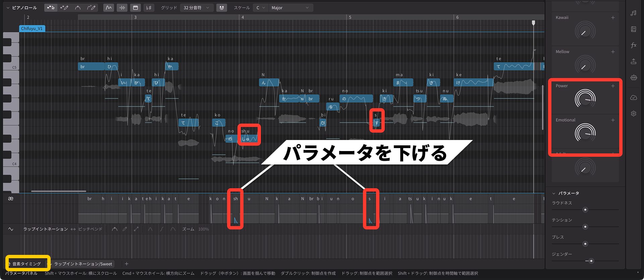Open the dictionary book panel

pyautogui.click(x=633, y=29)
